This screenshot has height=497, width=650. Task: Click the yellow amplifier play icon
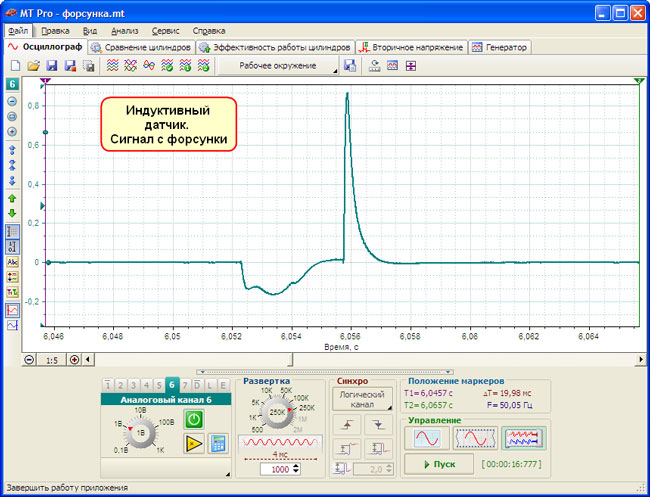pyautogui.click(x=194, y=444)
